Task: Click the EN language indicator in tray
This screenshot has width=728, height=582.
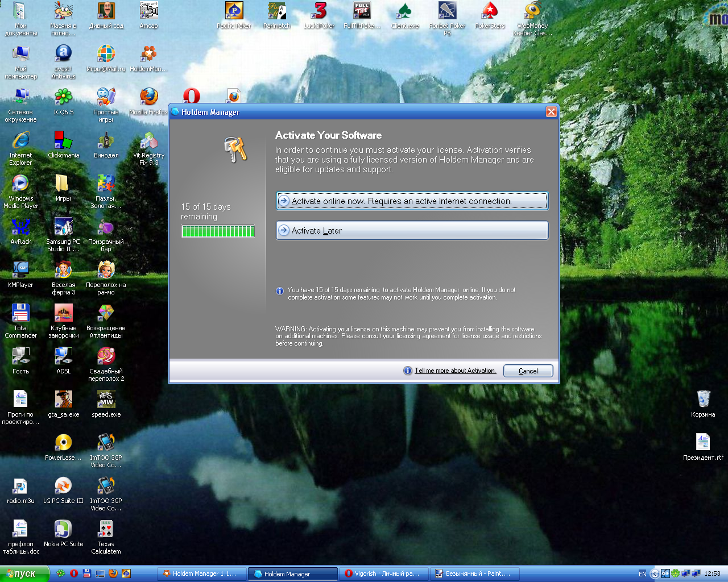Action: pos(642,574)
